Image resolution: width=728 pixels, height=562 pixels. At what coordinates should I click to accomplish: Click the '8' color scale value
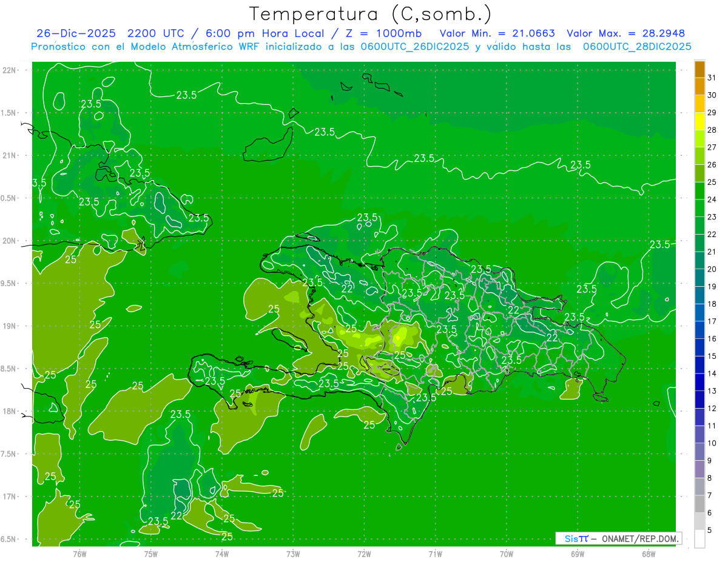pyautogui.click(x=710, y=478)
